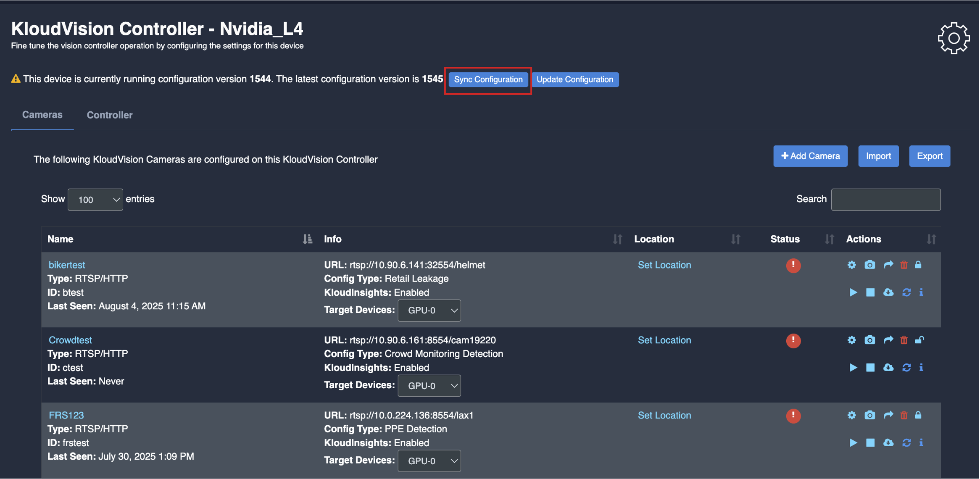Click the Add Camera button
Screen dimensions: 980x479
810,156
